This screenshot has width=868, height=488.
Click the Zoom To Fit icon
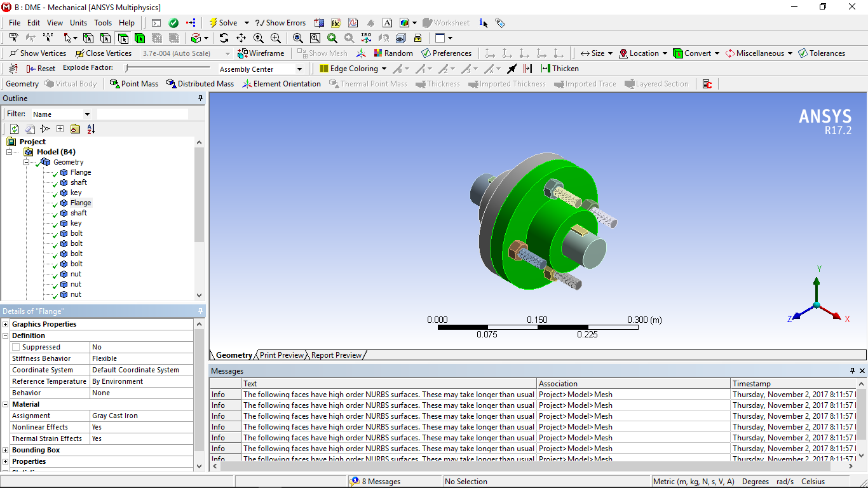tap(297, 38)
